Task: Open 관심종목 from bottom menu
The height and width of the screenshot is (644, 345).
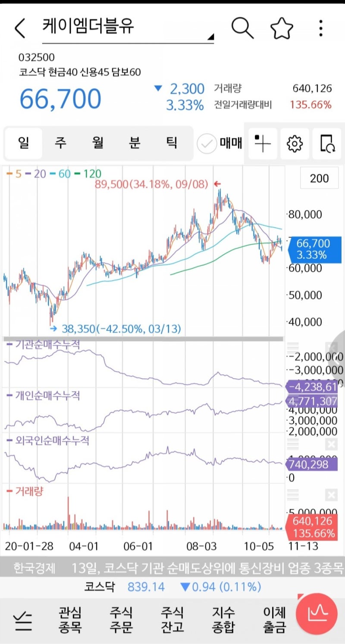Action: tap(70, 619)
